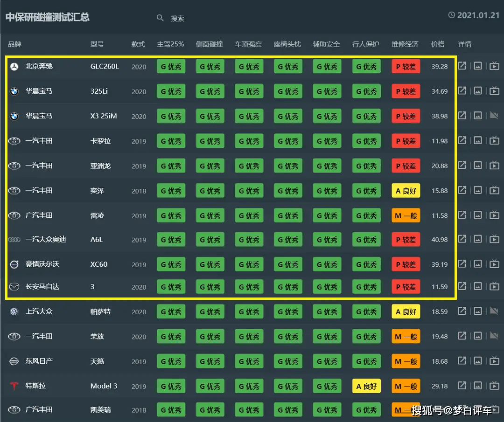Sort by 车顶强度 column header
The width and height of the screenshot is (504, 422).
coord(248,44)
